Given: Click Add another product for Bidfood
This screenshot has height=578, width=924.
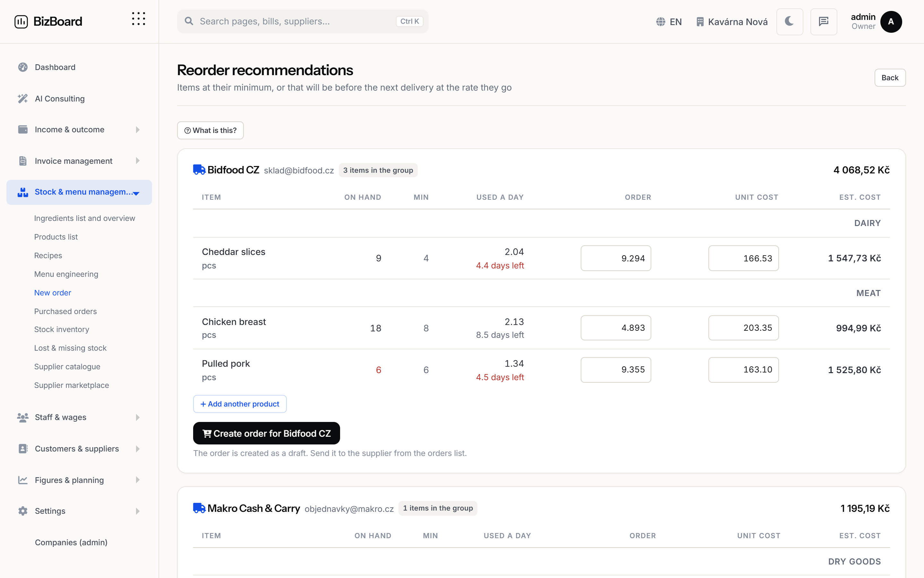Looking at the screenshot, I should (x=240, y=404).
